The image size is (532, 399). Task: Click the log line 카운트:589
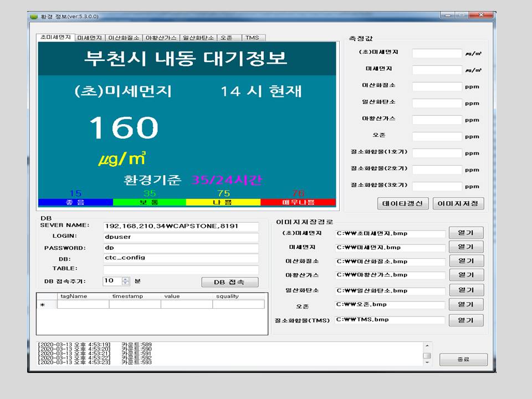[136, 344]
